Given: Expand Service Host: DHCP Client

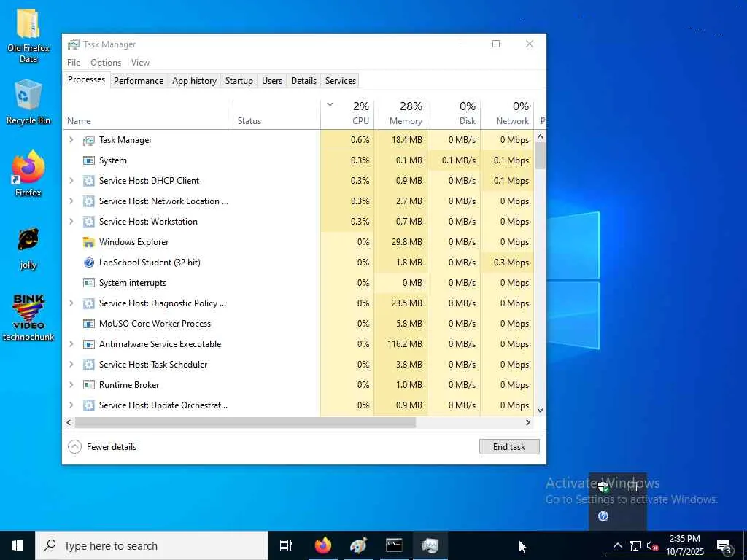Looking at the screenshot, I should tap(71, 181).
